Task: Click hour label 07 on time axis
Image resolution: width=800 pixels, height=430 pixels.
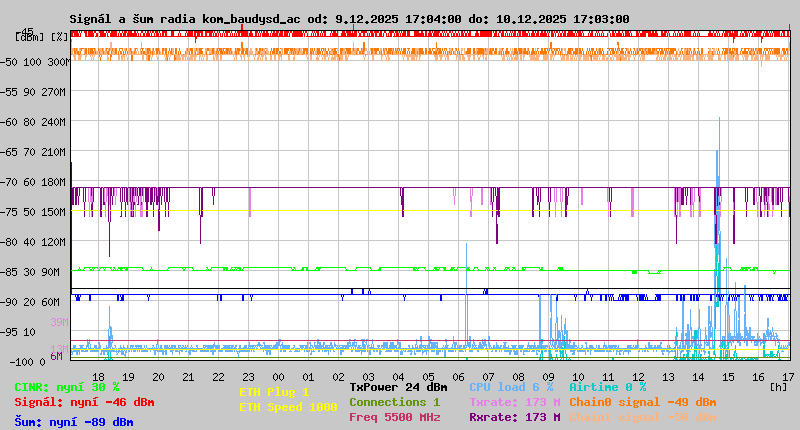Action: pyautogui.click(x=489, y=377)
